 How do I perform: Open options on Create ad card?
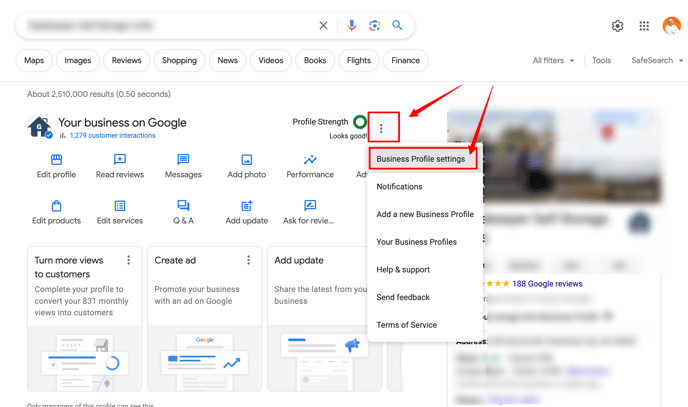[x=248, y=260]
